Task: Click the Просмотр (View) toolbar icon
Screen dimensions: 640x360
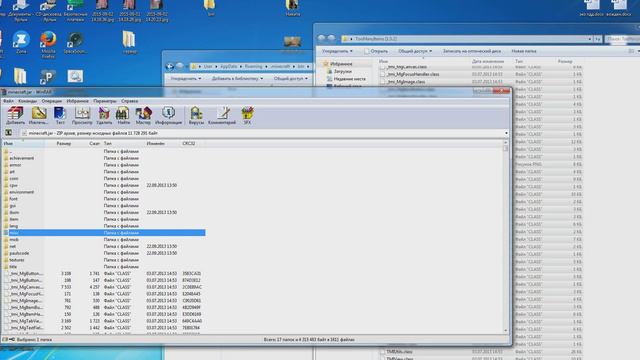Action: pos(82,116)
